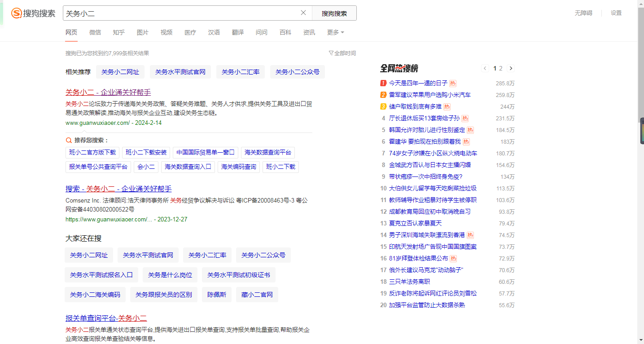
Task: Click 关务是什么岗位 under 大家还在搜
Action: (170, 275)
